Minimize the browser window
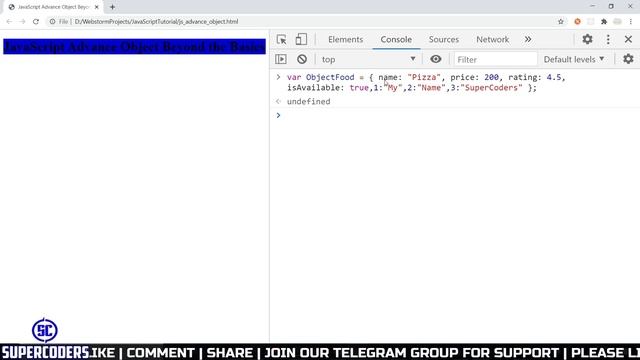The image size is (640, 360). [592, 6]
